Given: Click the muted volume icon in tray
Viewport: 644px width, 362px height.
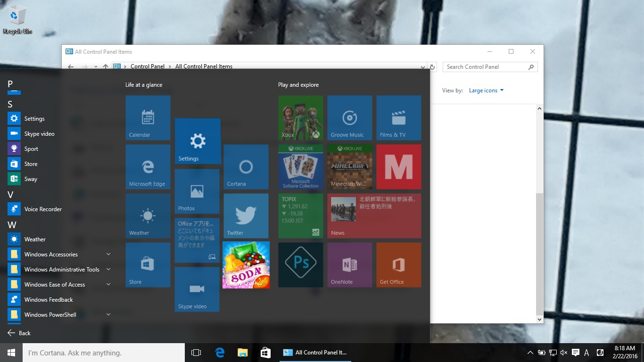Looking at the screenshot, I should coord(564,353).
